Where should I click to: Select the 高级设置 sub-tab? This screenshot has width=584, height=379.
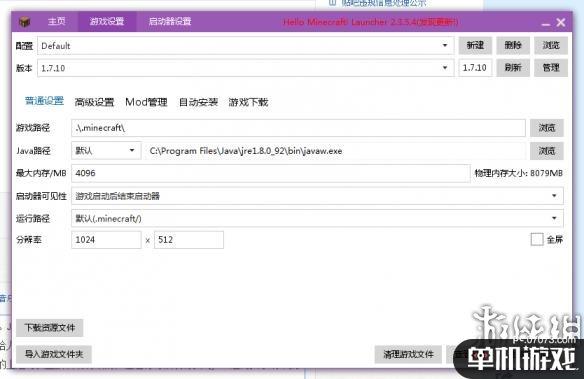(x=94, y=102)
